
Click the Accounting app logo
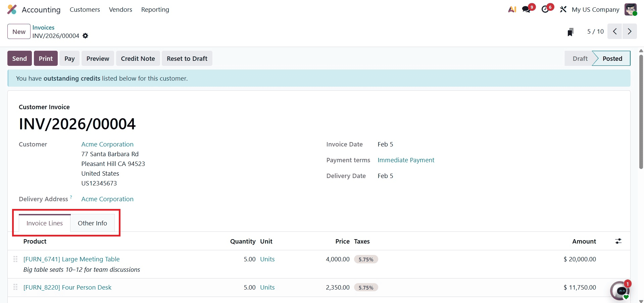tap(12, 9)
